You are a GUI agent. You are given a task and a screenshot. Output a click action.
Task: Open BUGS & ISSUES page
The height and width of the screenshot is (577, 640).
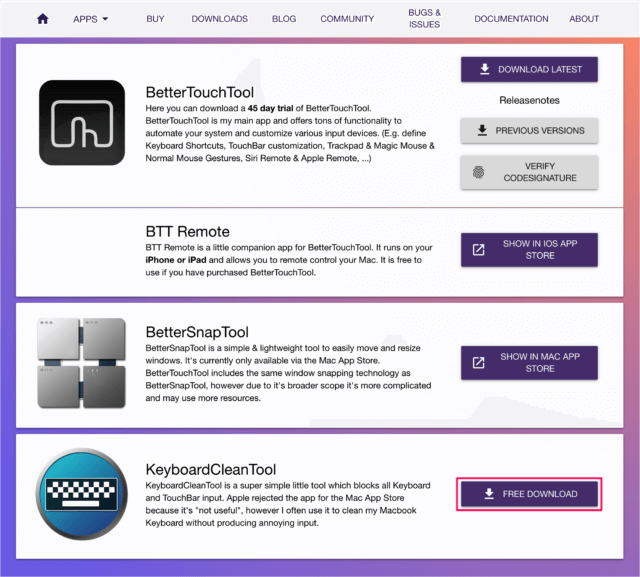pos(424,18)
